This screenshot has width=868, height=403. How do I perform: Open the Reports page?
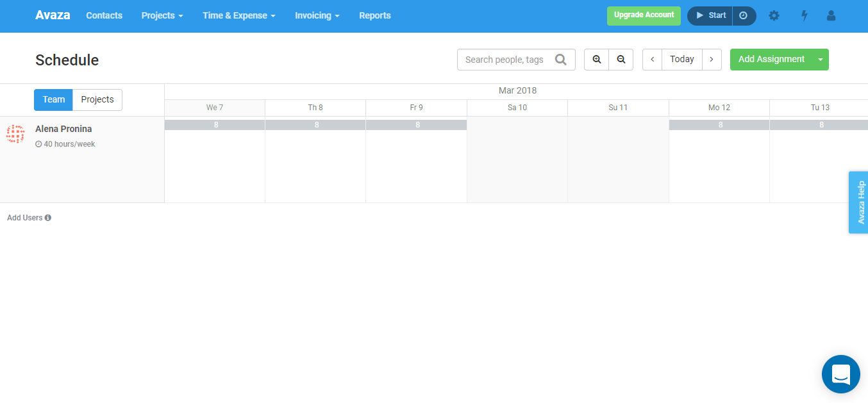(375, 15)
